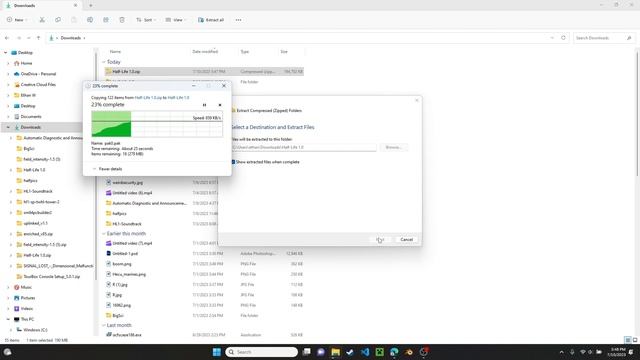This screenshot has width=640, height=360.
Task: Open the Windows Start menu
Action: [217, 352]
